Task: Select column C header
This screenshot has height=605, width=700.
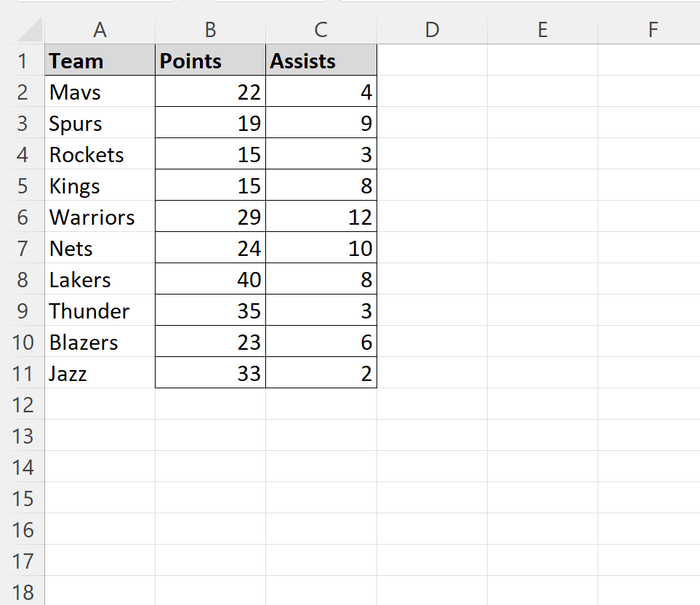Action: 321,30
